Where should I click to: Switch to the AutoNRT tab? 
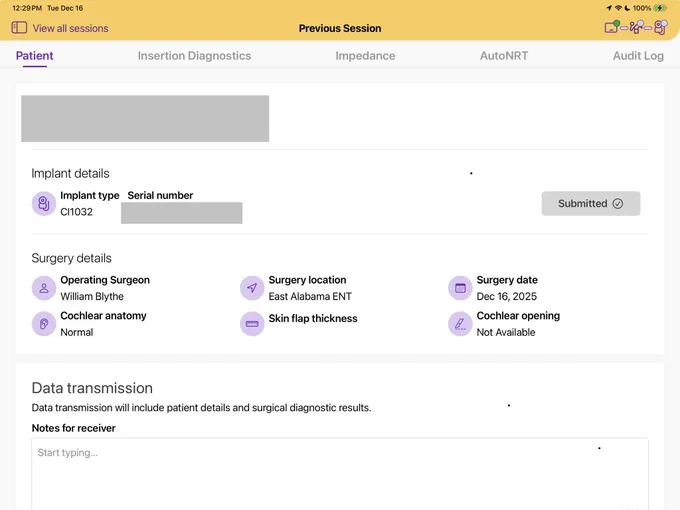point(504,56)
